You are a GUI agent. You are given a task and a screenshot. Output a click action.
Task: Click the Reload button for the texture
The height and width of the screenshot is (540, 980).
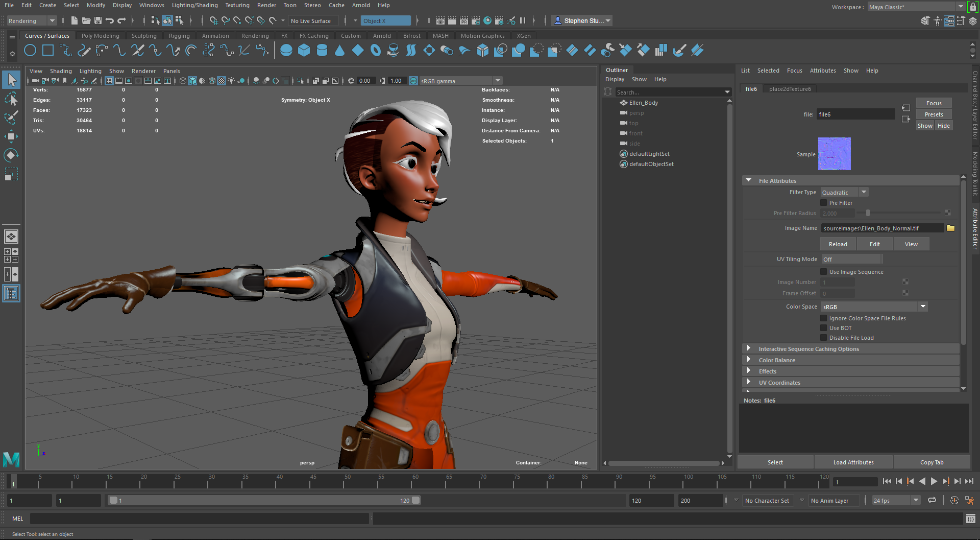838,244
